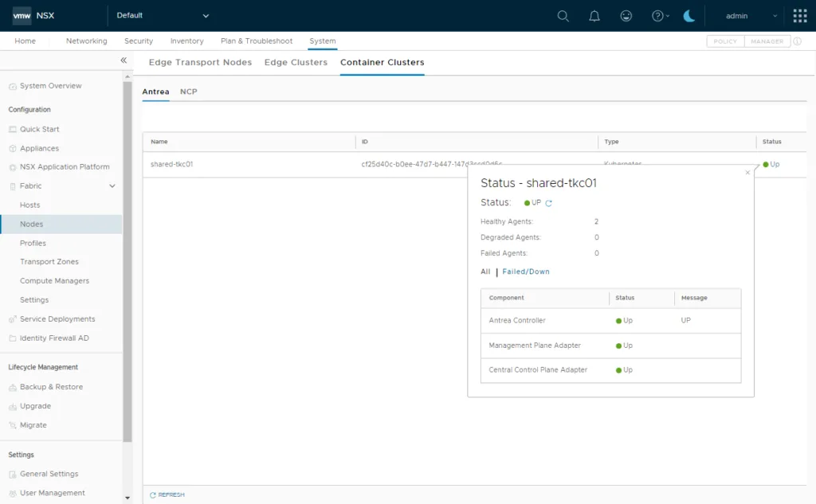Screen dimensions: 816x504
Task: Open Transport Zones
Action: point(49,262)
